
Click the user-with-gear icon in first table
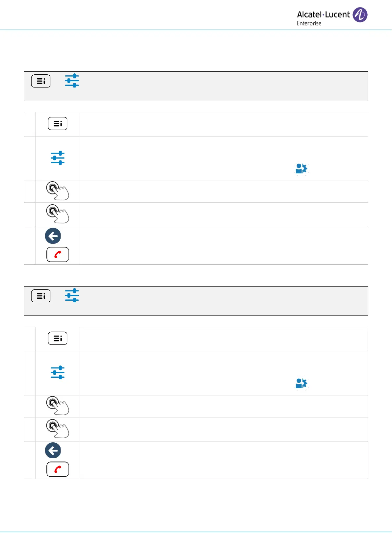[x=301, y=169]
